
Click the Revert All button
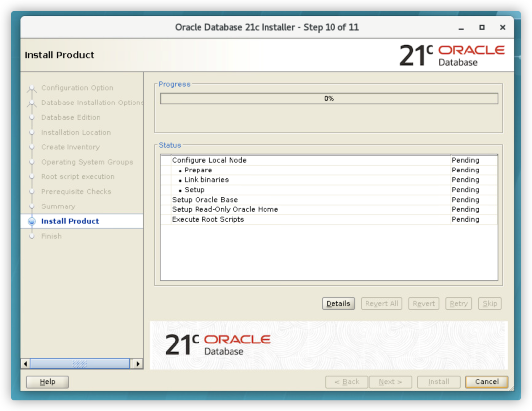point(381,304)
